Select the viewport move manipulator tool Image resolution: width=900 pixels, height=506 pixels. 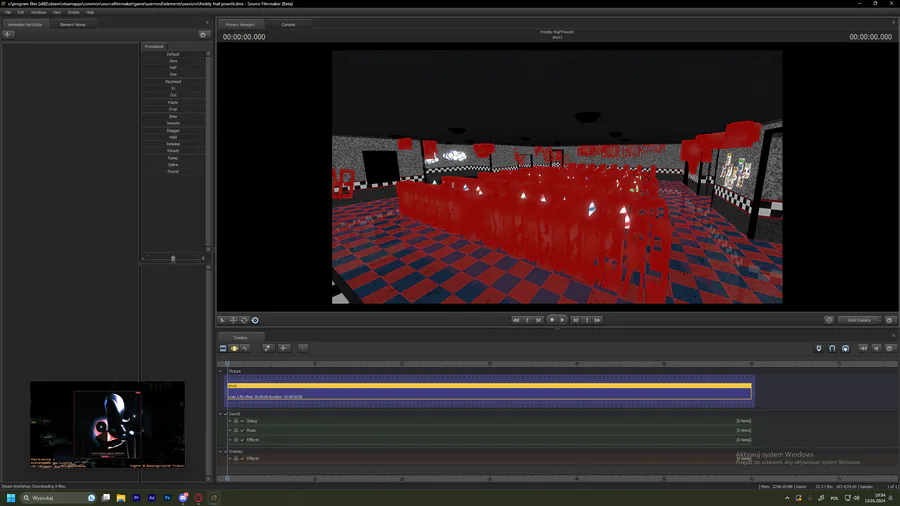(x=233, y=320)
